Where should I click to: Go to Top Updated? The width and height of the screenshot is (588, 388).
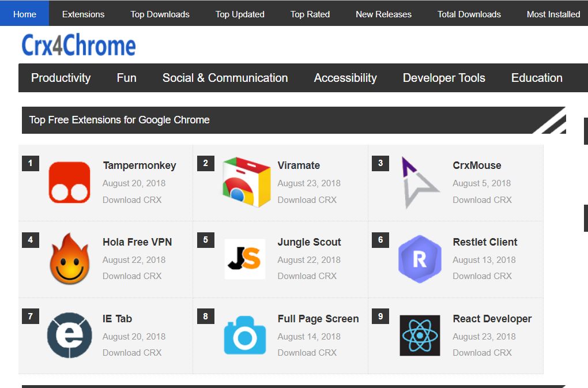coord(240,14)
